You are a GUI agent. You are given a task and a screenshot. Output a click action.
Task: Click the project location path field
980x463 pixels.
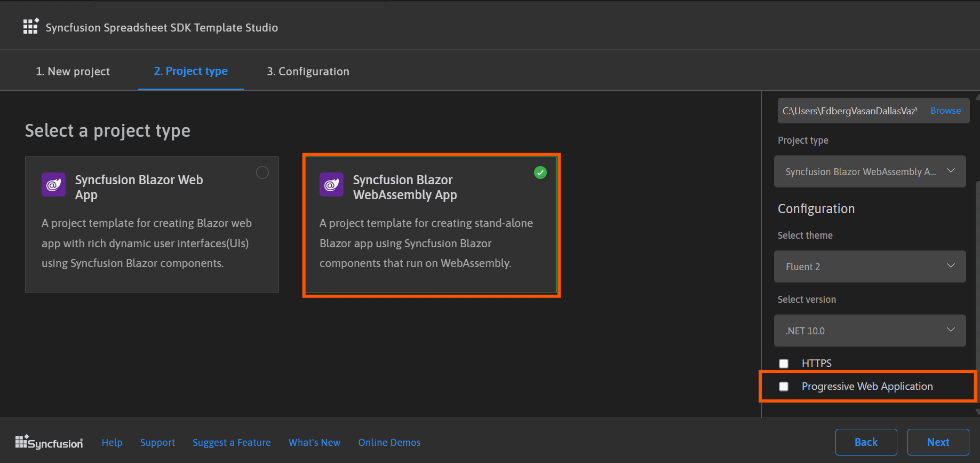pos(850,111)
